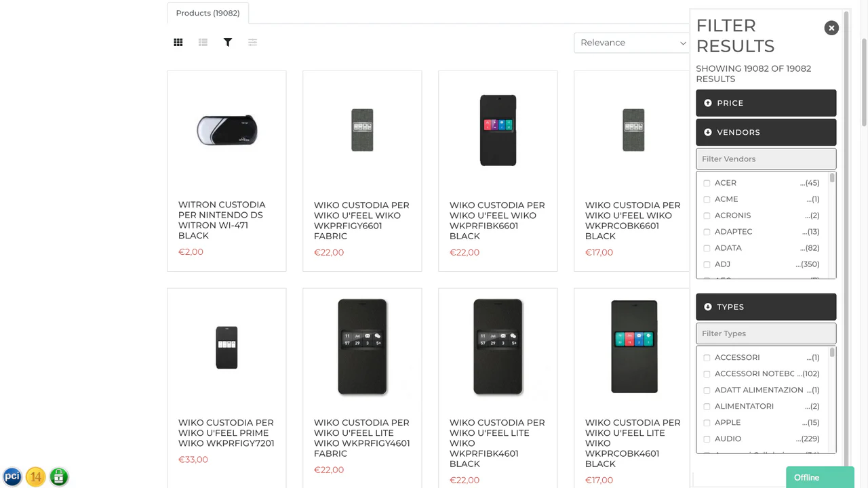Image resolution: width=868 pixels, height=488 pixels.
Task: Click the Wiko WKPRFIBK6601 Black product image
Action: coord(498,130)
